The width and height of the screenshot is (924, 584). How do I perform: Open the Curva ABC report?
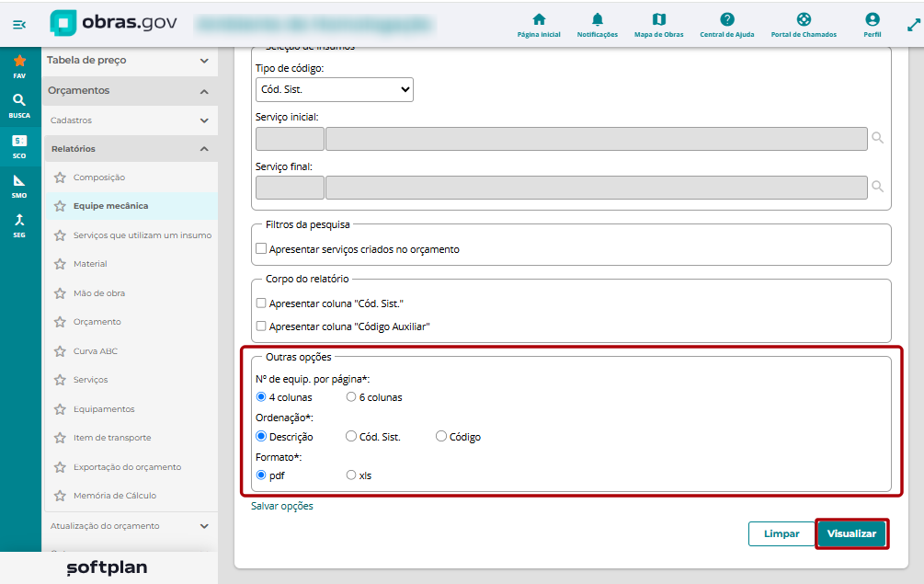click(x=96, y=351)
